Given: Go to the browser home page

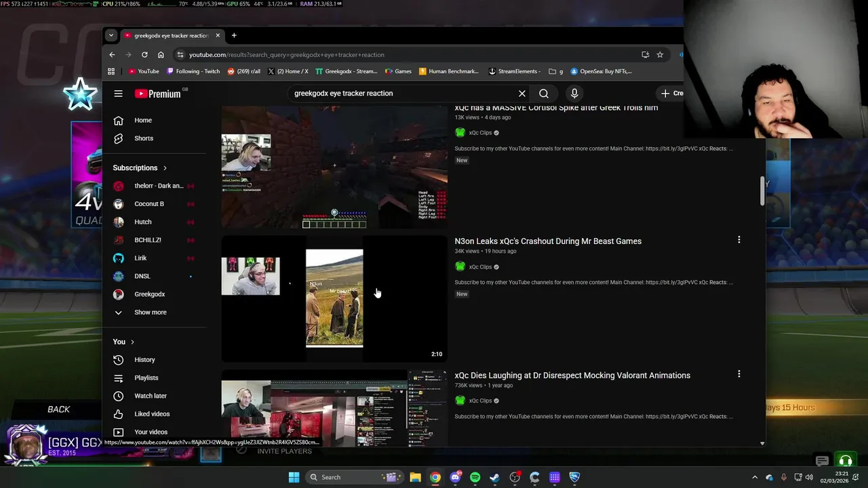Looking at the screenshot, I should click(x=161, y=55).
